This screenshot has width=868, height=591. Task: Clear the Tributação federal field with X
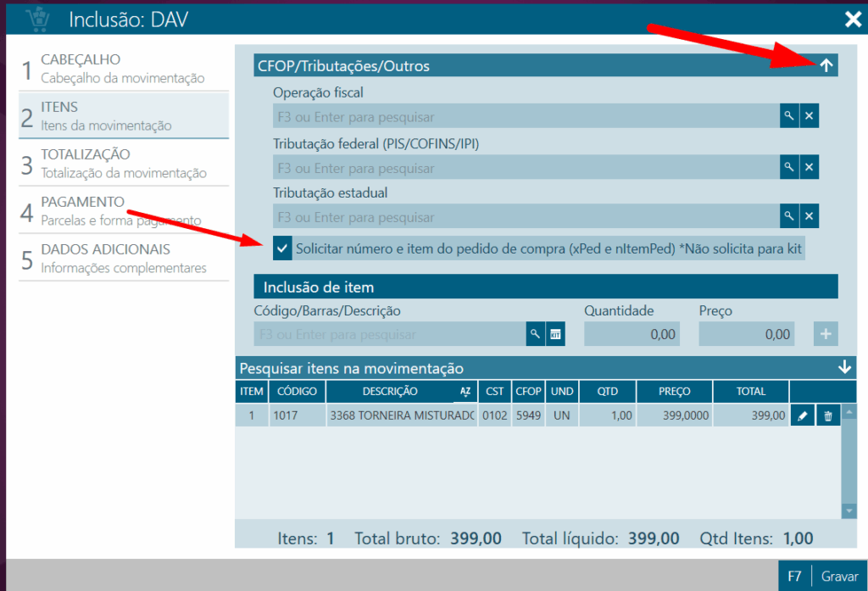pyautogui.click(x=810, y=167)
